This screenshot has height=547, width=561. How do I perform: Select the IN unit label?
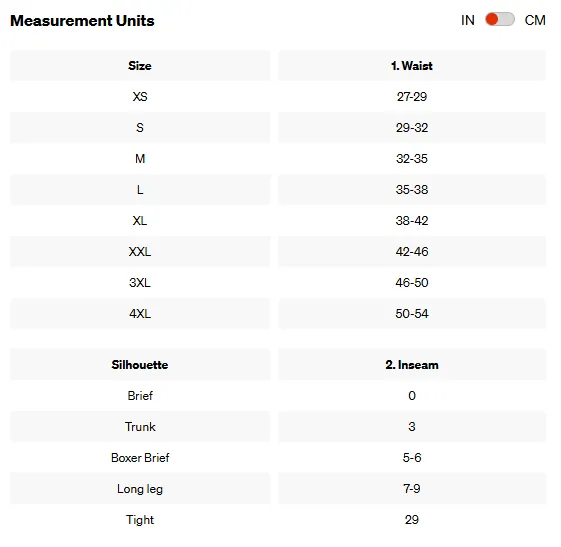click(468, 20)
